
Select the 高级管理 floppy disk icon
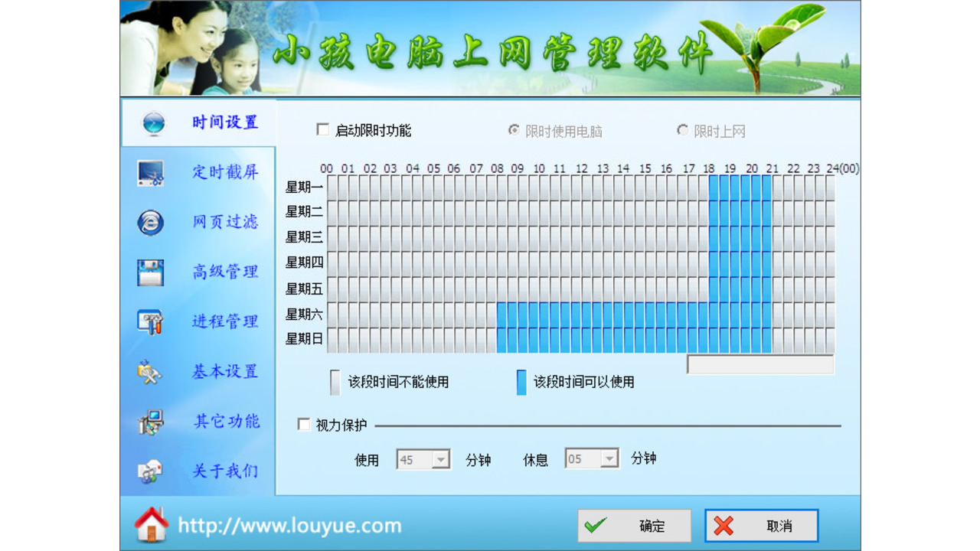(x=150, y=272)
